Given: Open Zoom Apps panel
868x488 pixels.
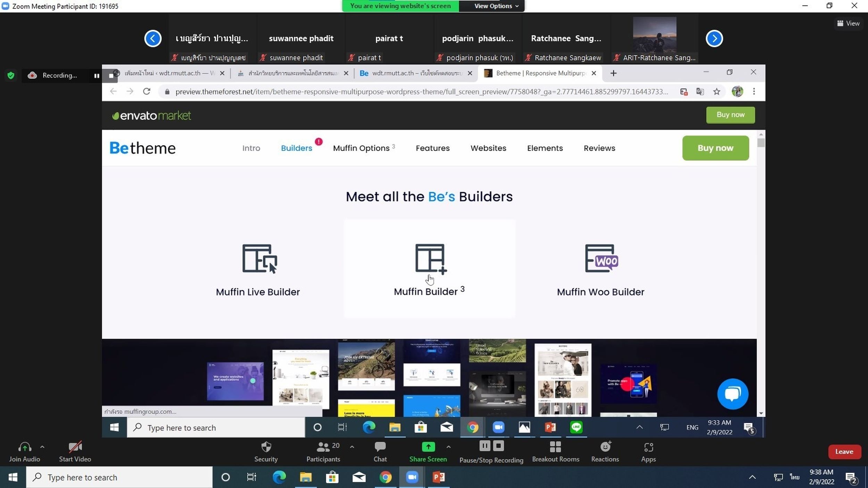Looking at the screenshot, I should click(648, 452).
